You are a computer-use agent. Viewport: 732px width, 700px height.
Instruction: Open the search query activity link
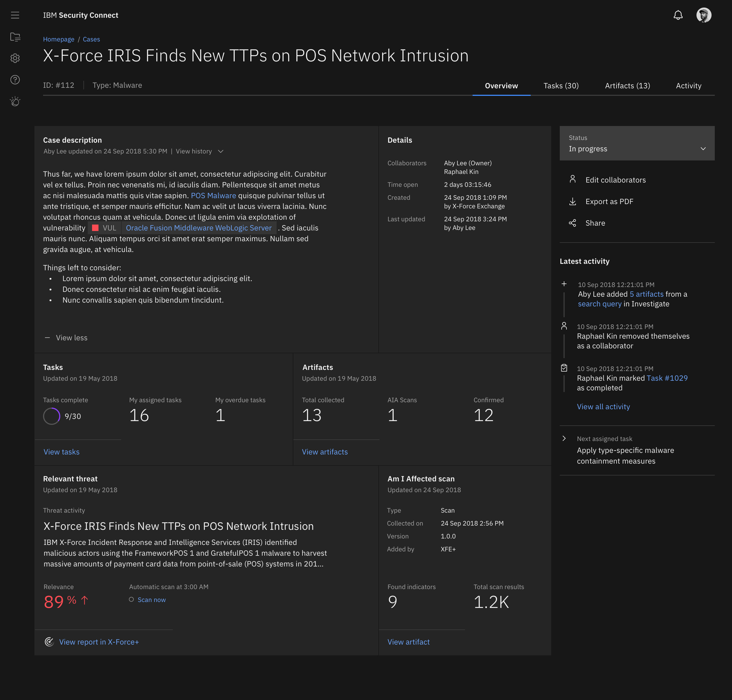[x=600, y=304]
